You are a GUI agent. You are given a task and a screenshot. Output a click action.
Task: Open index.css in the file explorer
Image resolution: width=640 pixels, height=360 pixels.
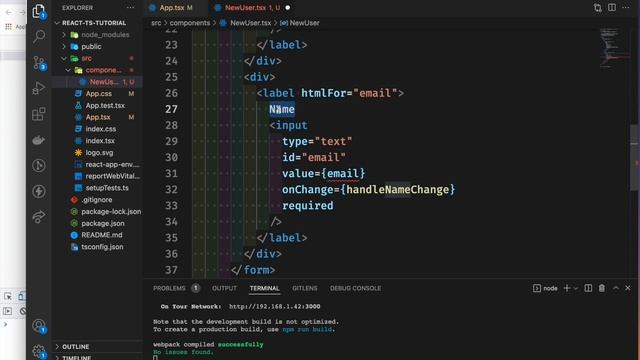click(97, 129)
